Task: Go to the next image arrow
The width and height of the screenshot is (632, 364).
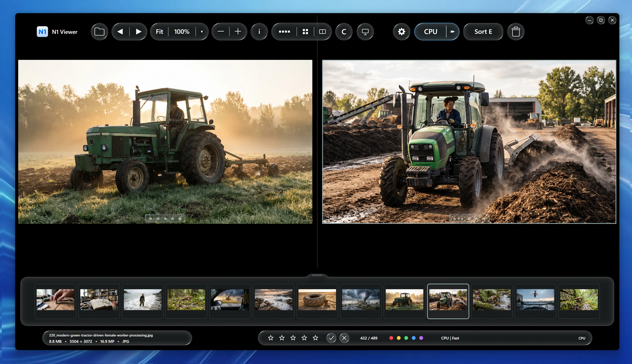Action: click(x=138, y=32)
